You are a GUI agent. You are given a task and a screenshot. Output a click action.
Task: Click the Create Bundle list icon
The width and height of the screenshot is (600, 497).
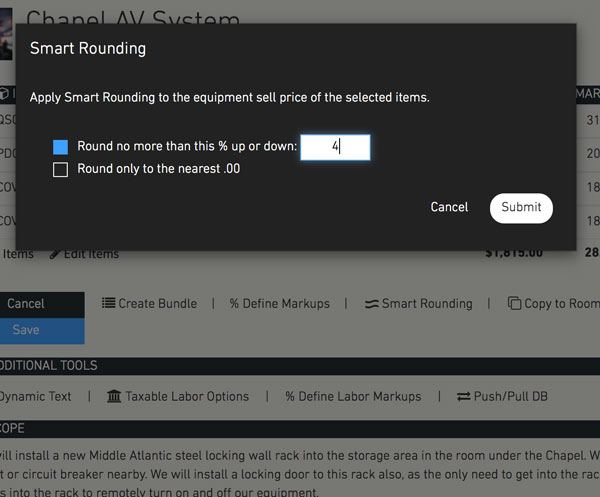pyautogui.click(x=109, y=303)
